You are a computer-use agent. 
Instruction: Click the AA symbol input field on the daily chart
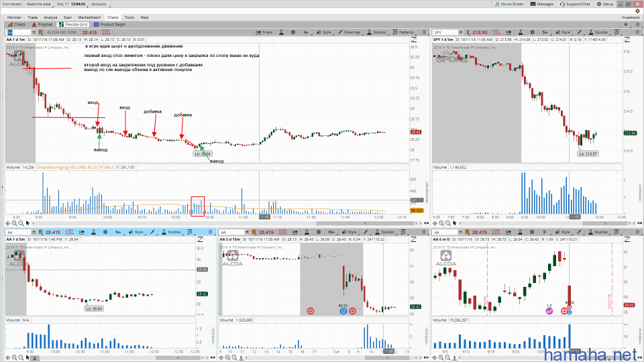446,232
